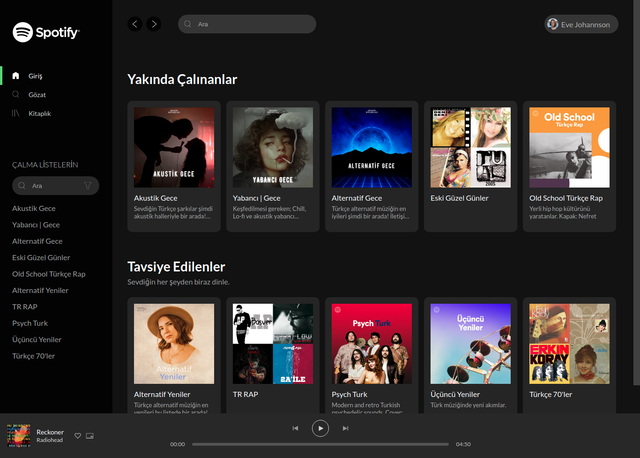
Task: Seek along the track progress bar
Action: point(320,444)
